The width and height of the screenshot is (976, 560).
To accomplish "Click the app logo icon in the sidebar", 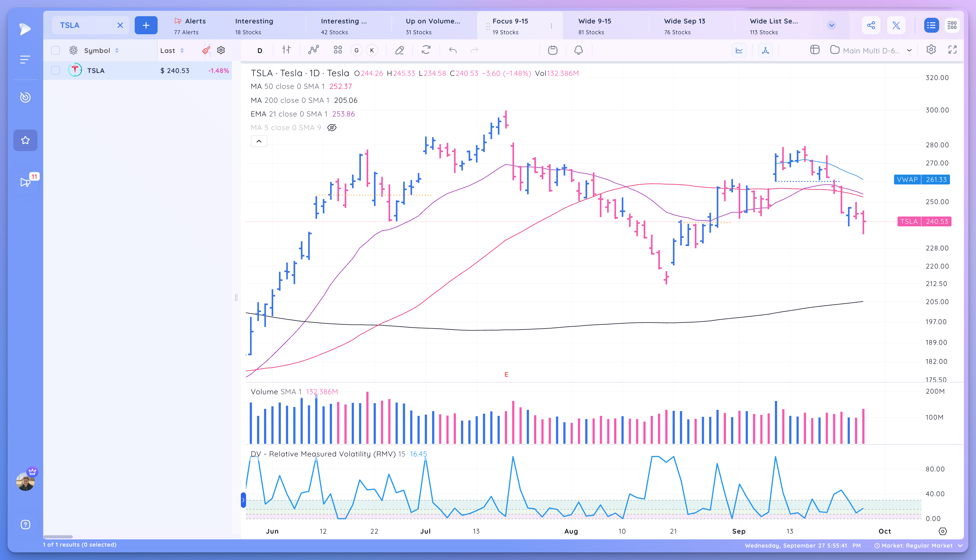I will (25, 29).
